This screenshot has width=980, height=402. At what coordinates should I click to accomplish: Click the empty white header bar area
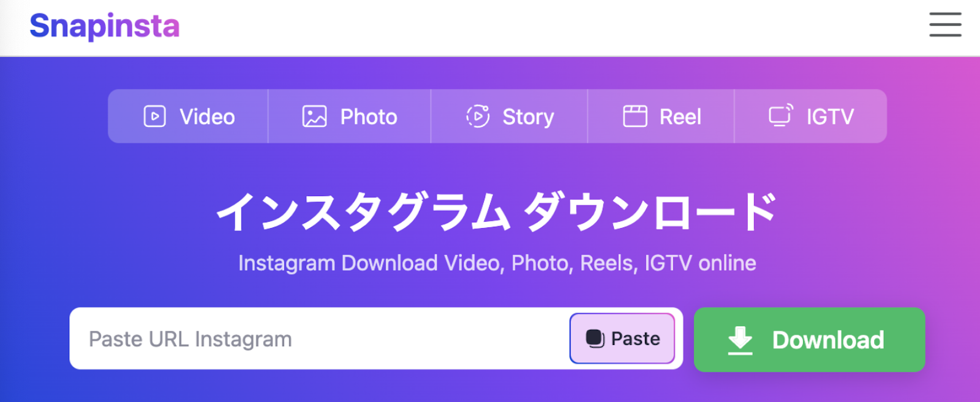pos(551,28)
